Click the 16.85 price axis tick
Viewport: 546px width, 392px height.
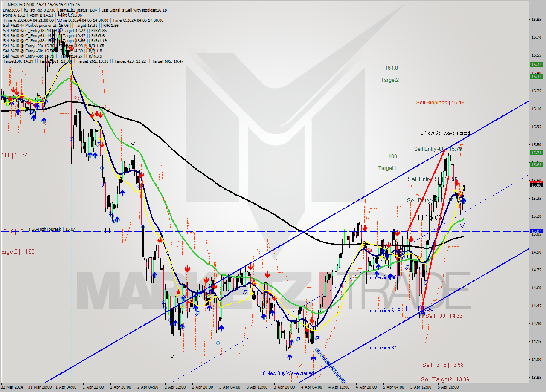click(x=536, y=20)
